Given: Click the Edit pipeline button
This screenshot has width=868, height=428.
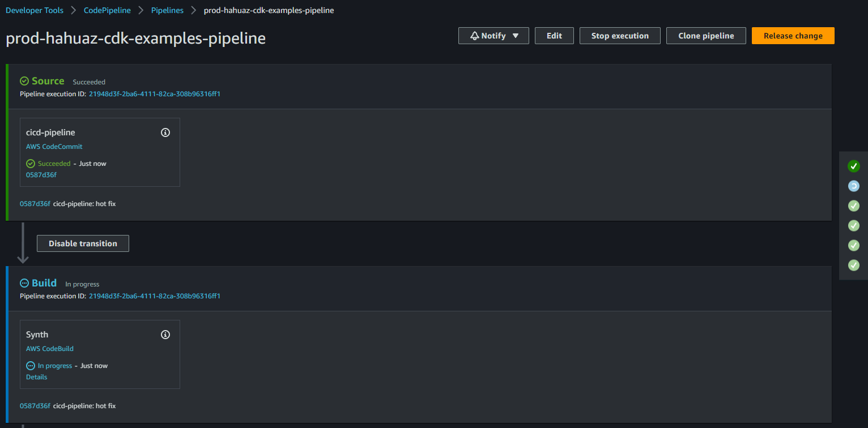Looking at the screenshot, I should point(554,36).
